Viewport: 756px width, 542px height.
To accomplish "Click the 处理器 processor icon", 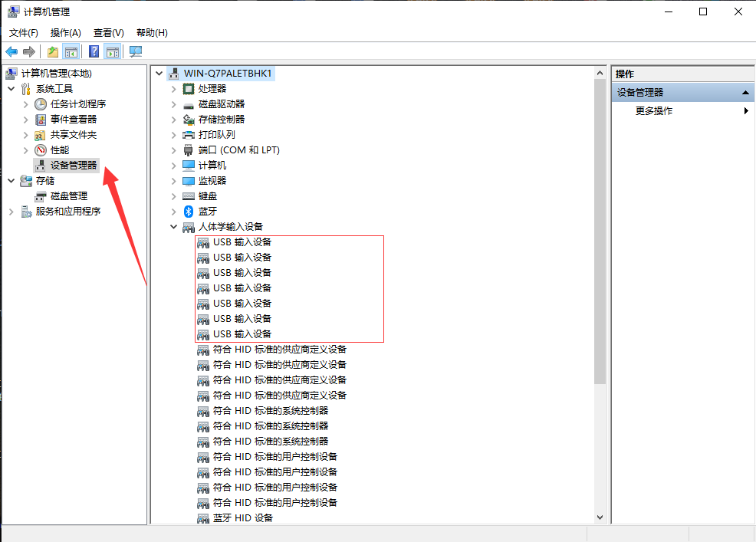I will tap(189, 88).
